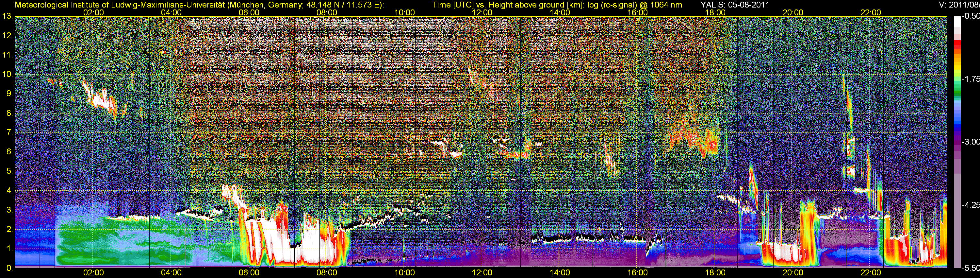
Task: Click the height axis label '12.'
Action: coord(8,36)
